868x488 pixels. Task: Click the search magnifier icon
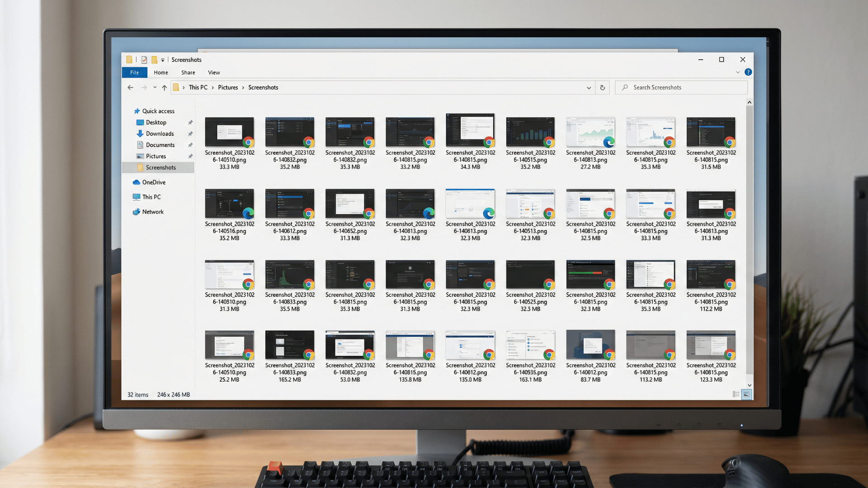[625, 88]
